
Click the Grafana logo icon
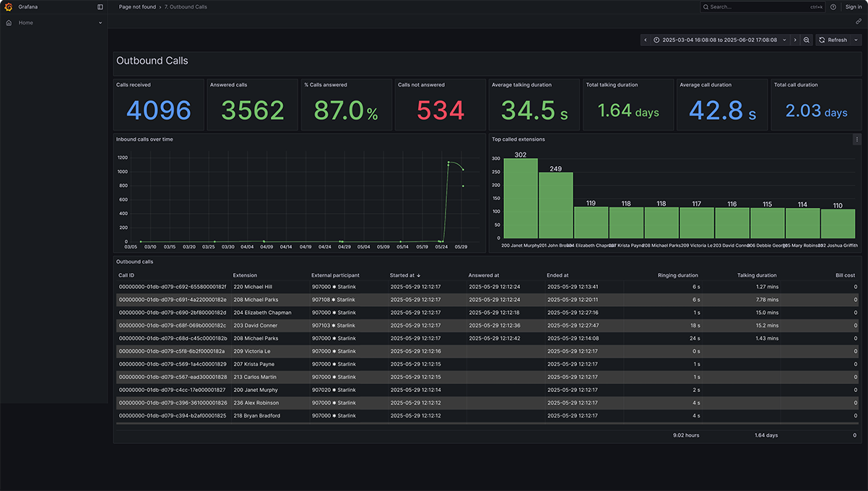pyautogui.click(x=9, y=7)
